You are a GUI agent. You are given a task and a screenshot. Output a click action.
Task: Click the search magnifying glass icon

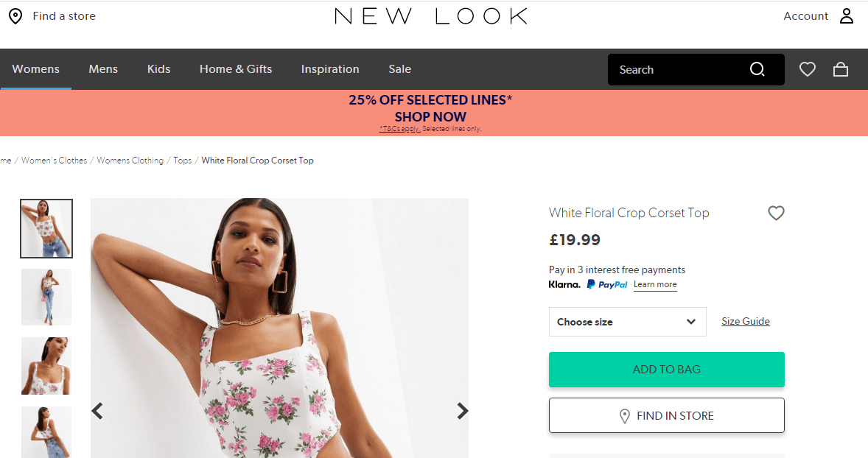757,69
